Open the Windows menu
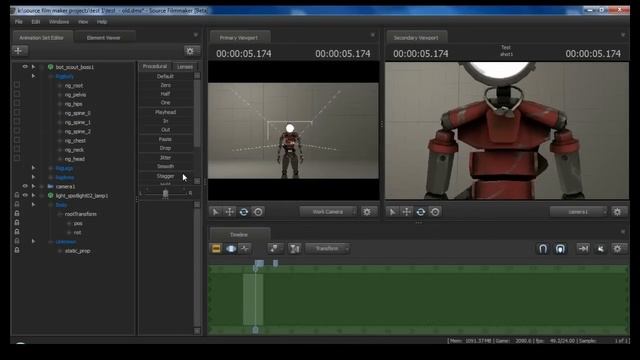The width and height of the screenshot is (640, 360). tap(59, 22)
